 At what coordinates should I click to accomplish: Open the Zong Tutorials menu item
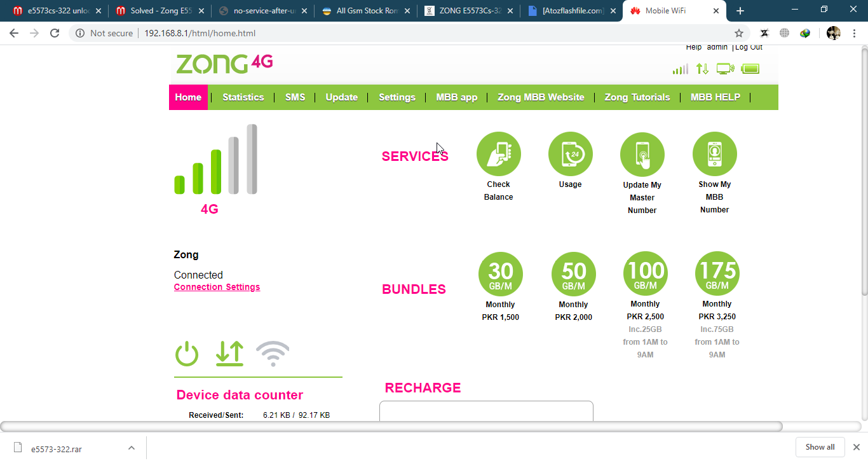[637, 97]
